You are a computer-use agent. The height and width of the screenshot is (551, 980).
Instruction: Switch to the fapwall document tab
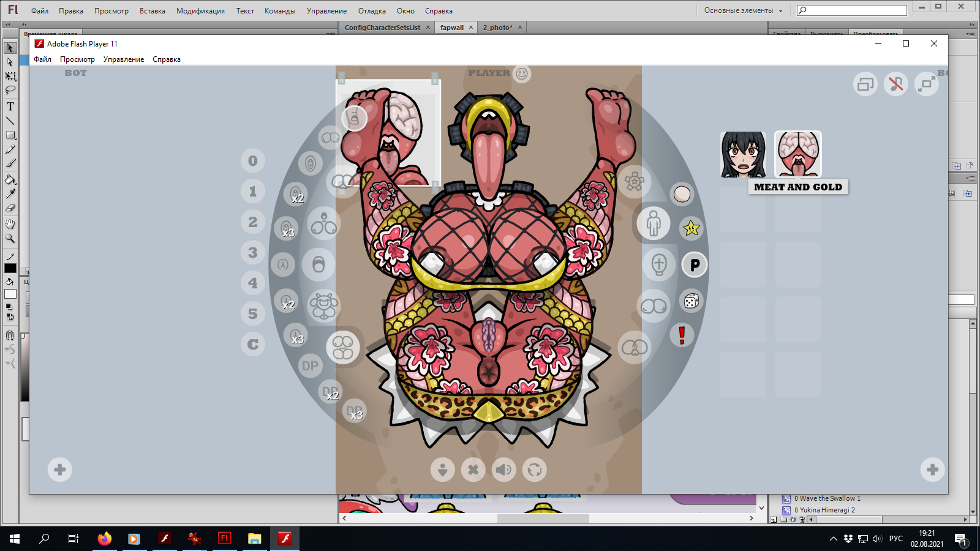[x=452, y=28]
